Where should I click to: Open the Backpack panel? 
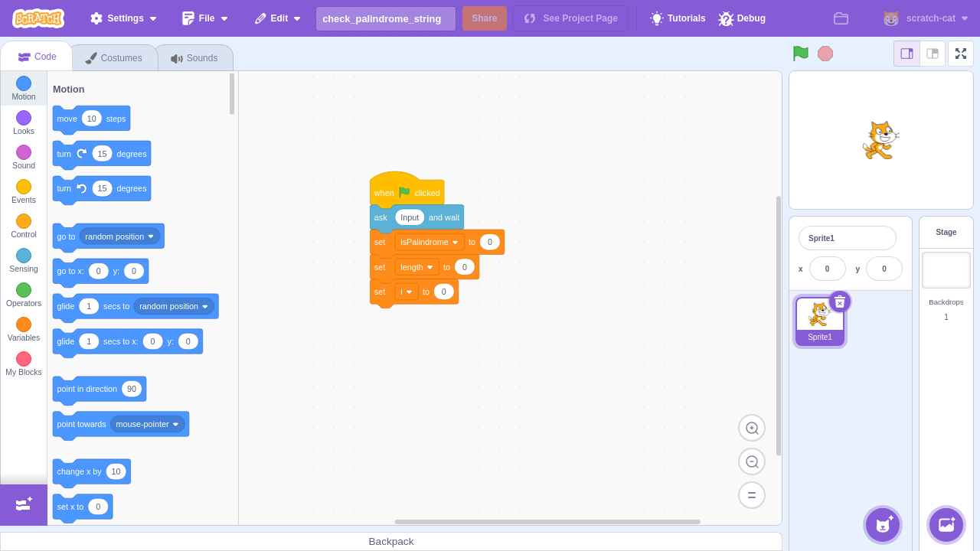tap(391, 541)
